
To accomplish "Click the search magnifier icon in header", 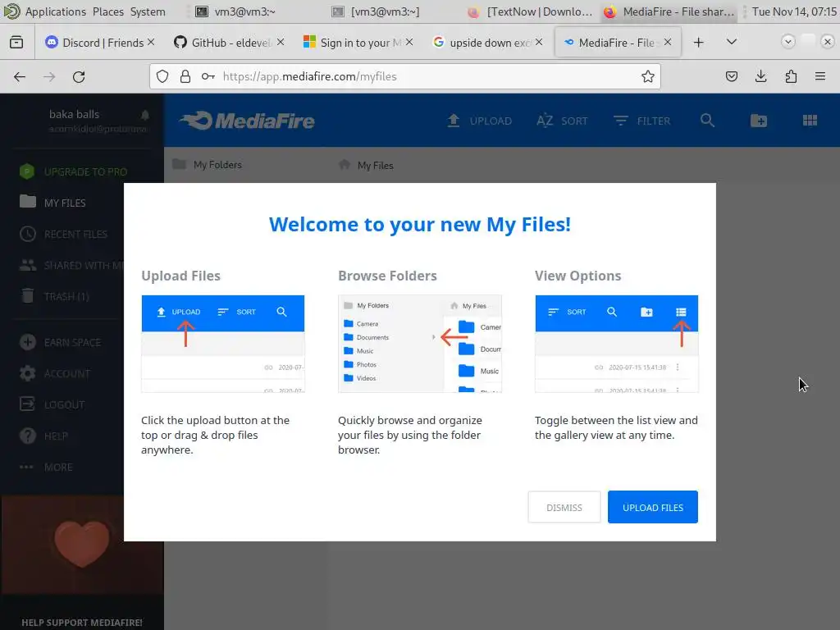I will point(707,121).
